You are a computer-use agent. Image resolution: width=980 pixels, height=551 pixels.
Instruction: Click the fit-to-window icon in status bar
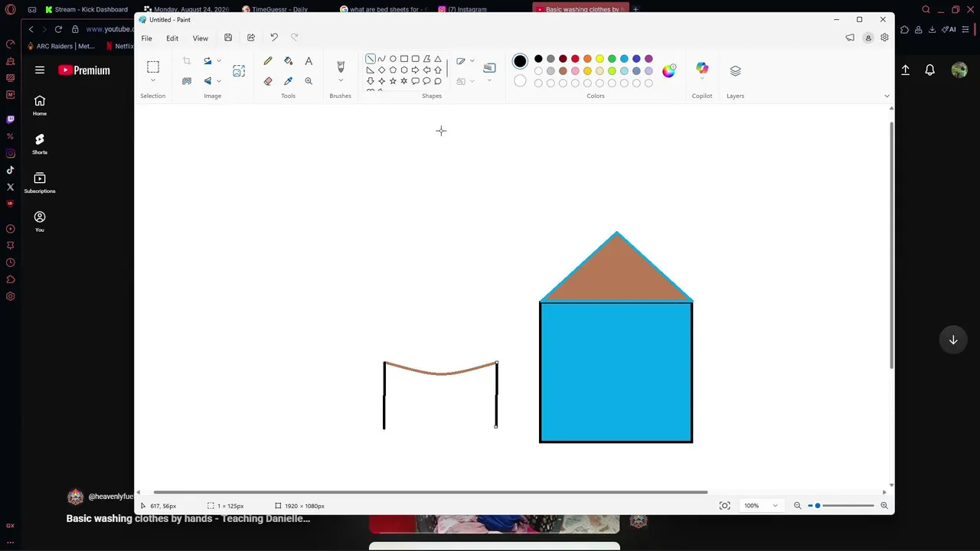click(x=724, y=506)
